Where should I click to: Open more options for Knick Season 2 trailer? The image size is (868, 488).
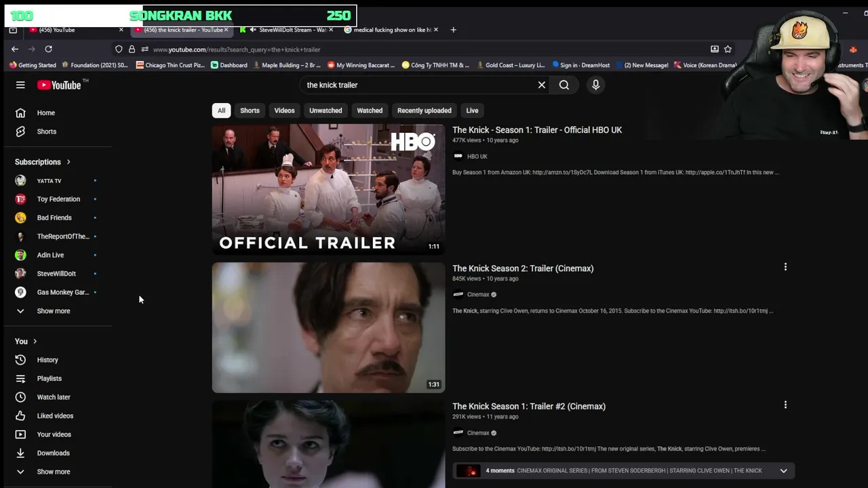[785, 267]
